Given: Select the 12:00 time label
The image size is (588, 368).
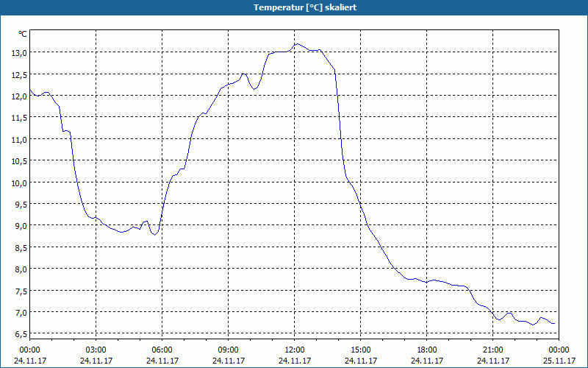Looking at the screenshot, I should (295, 350).
